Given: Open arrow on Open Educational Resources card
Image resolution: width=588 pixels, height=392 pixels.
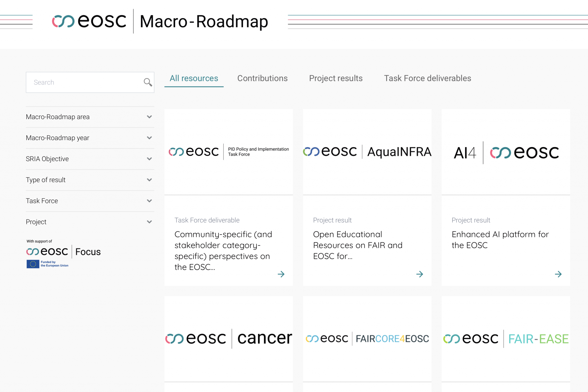Looking at the screenshot, I should click(x=419, y=274).
